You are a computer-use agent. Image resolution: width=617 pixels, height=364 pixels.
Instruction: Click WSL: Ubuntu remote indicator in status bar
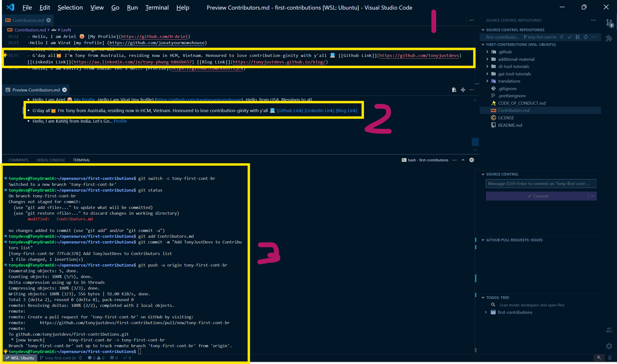coord(20,358)
